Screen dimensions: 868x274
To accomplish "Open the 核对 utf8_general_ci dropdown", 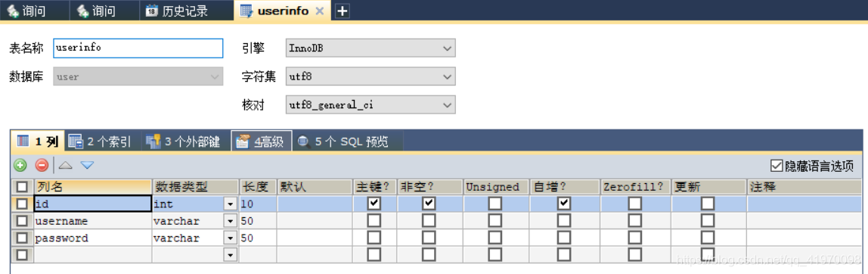I will [x=370, y=104].
